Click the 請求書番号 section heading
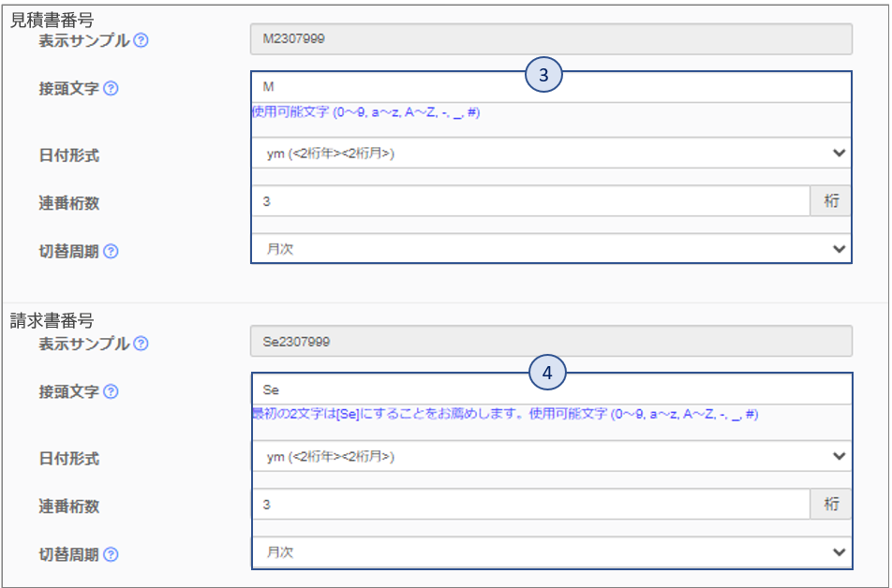Viewport: 892px width, 588px height. click(x=52, y=321)
